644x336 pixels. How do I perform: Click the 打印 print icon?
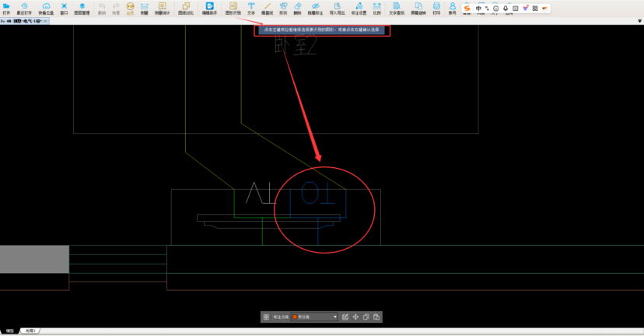point(436,8)
